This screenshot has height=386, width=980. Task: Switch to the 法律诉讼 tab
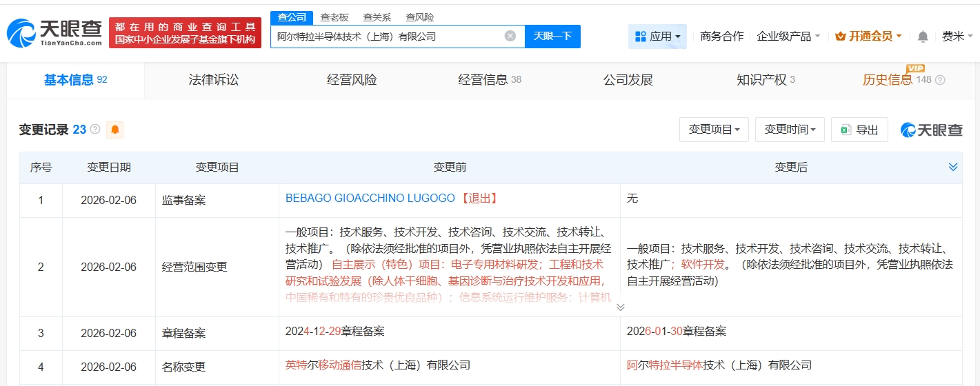214,80
